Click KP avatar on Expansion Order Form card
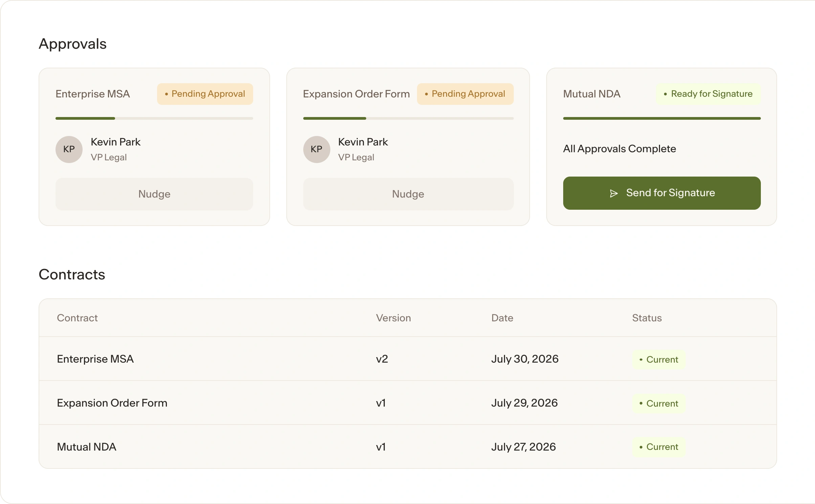 pos(316,150)
